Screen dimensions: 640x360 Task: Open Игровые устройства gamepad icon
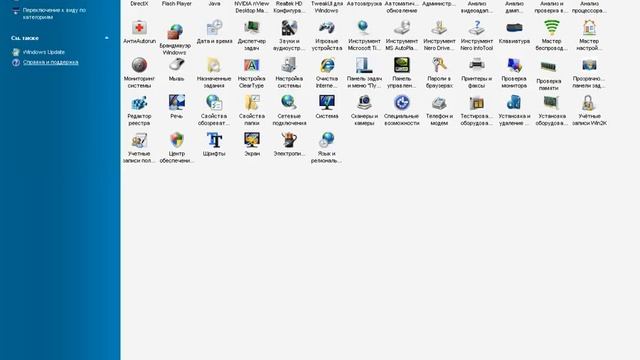(x=327, y=28)
